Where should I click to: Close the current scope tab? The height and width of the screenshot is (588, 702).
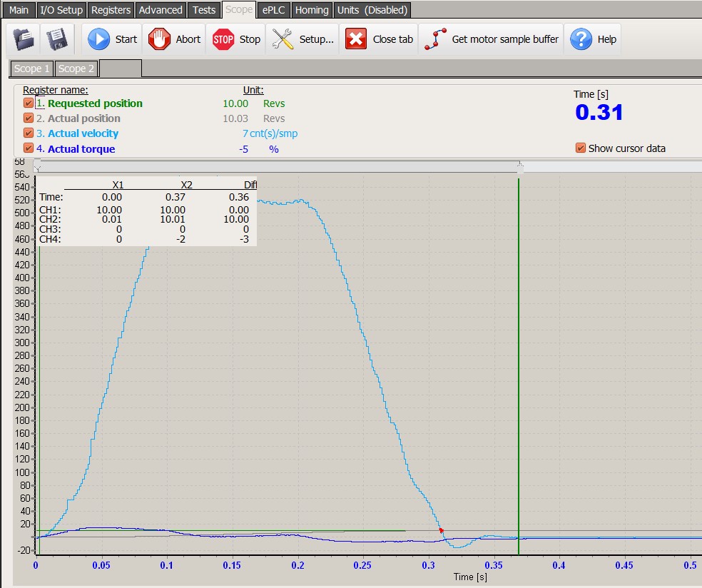pyautogui.click(x=380, y=39)
